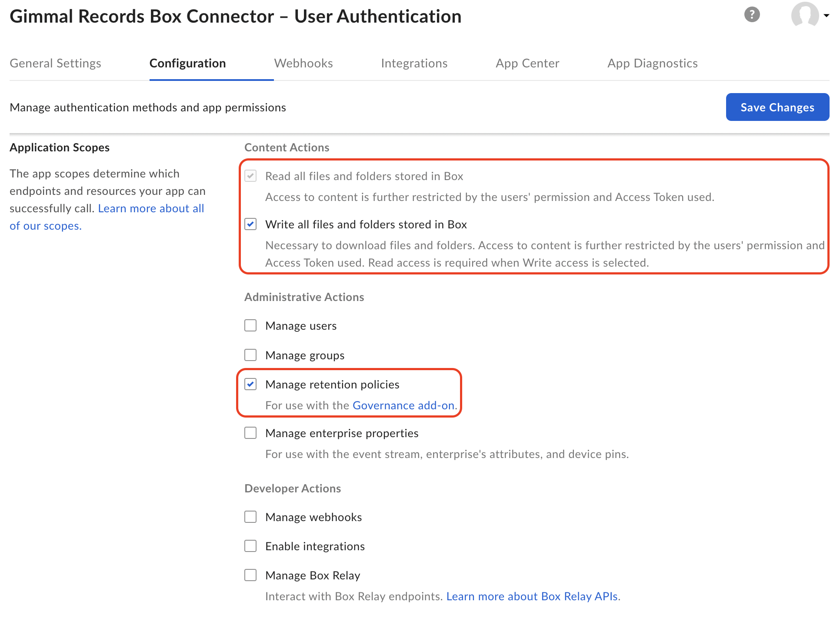Disable Manage retention policies checkbox

pyautogui.click(x=250, y=385)
